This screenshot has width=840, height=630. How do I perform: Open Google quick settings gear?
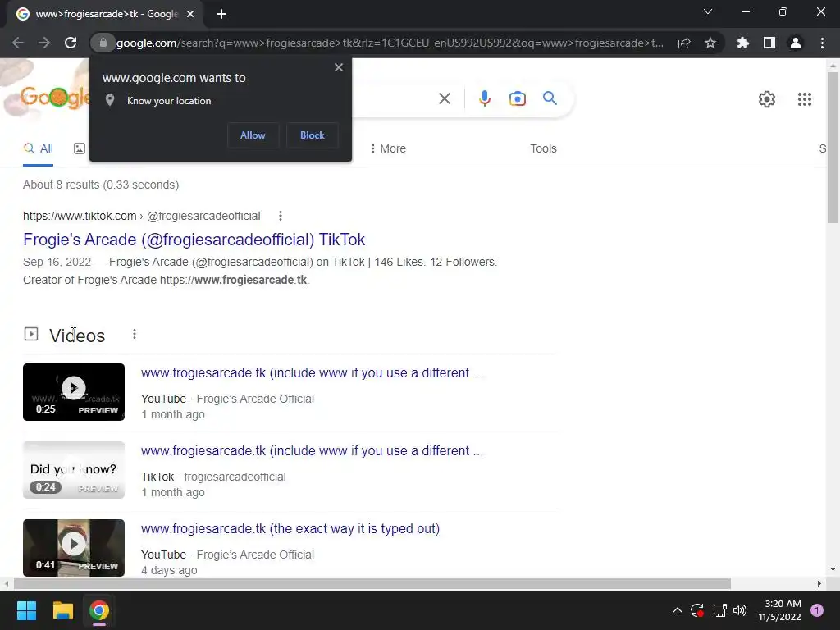[767, 99]
